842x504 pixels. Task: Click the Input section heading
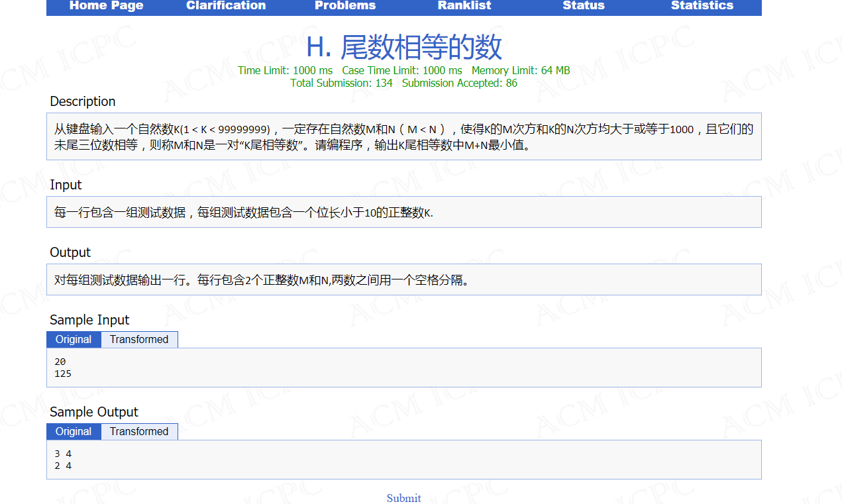(x=66, y=185)
